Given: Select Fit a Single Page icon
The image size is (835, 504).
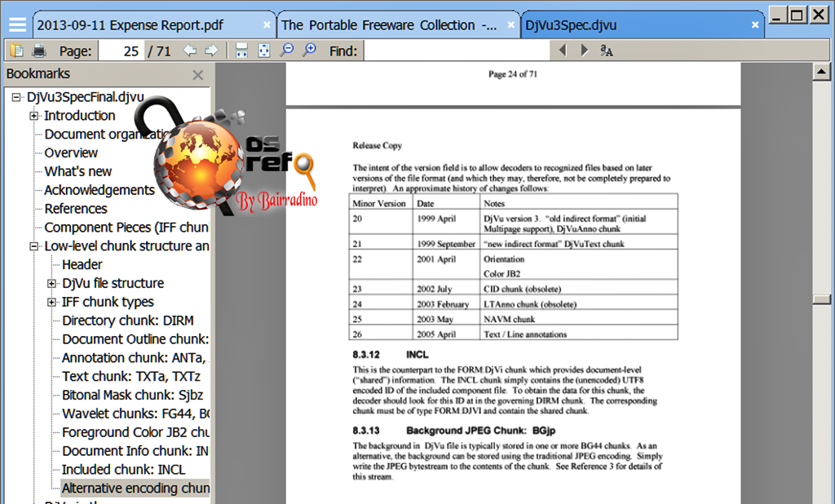Looking at the screenshot, I should coord(263,51).
